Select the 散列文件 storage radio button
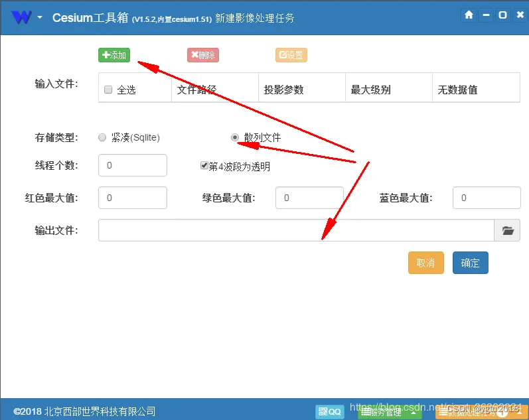 [x=235, y=137]
